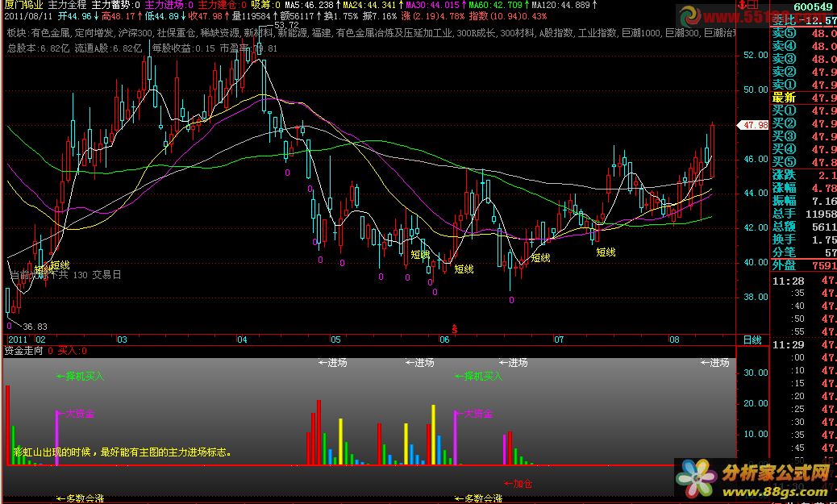Click the 板块 sector list line
Viewport: 837px width, 504px height.
point(371,33)
